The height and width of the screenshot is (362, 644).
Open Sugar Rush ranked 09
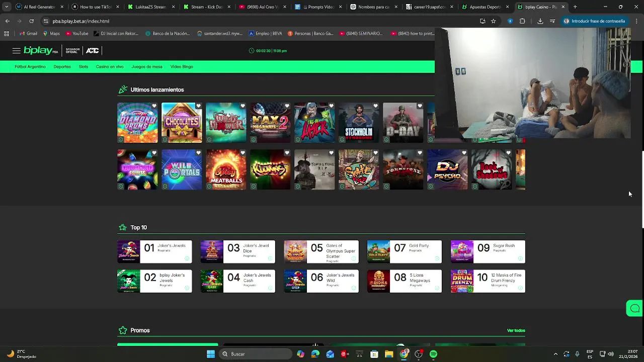pyautogui.click(x=488, y=251)
